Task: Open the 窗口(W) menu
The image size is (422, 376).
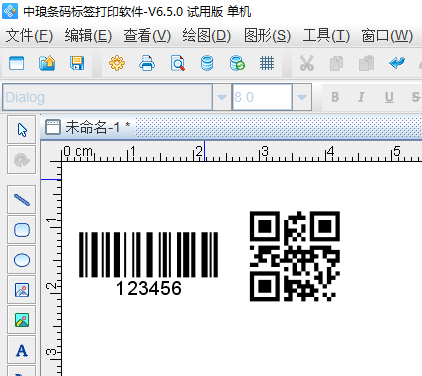Action: [x=387, y=35]
